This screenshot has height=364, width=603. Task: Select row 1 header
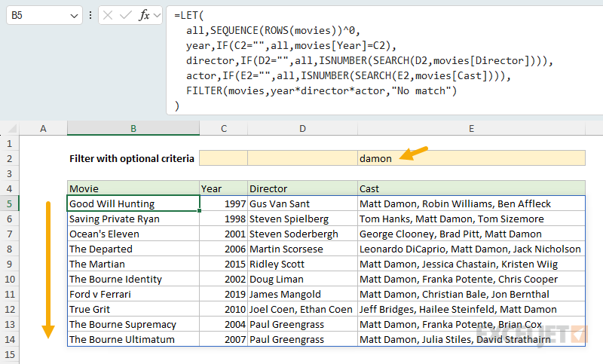click(x=10, y=143)
